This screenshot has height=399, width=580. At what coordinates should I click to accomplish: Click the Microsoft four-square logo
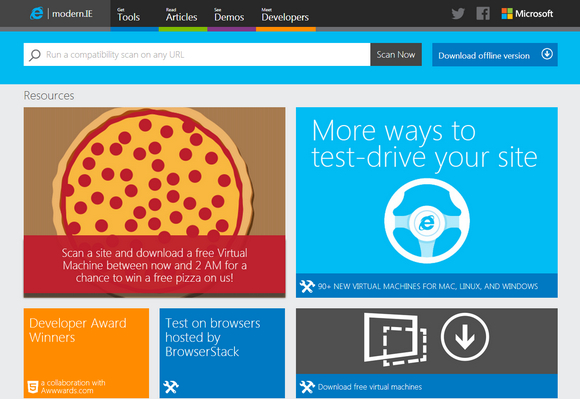507,14
